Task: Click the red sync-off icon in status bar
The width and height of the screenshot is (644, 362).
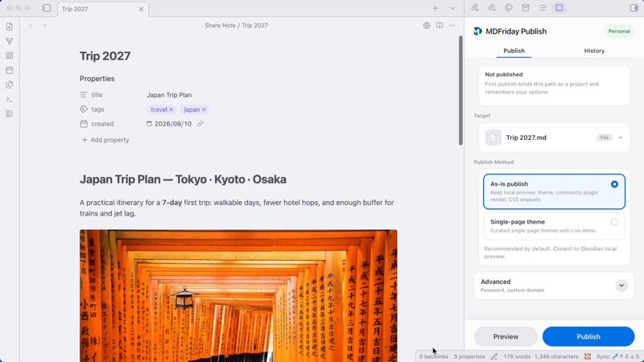Action: [588, 356]
